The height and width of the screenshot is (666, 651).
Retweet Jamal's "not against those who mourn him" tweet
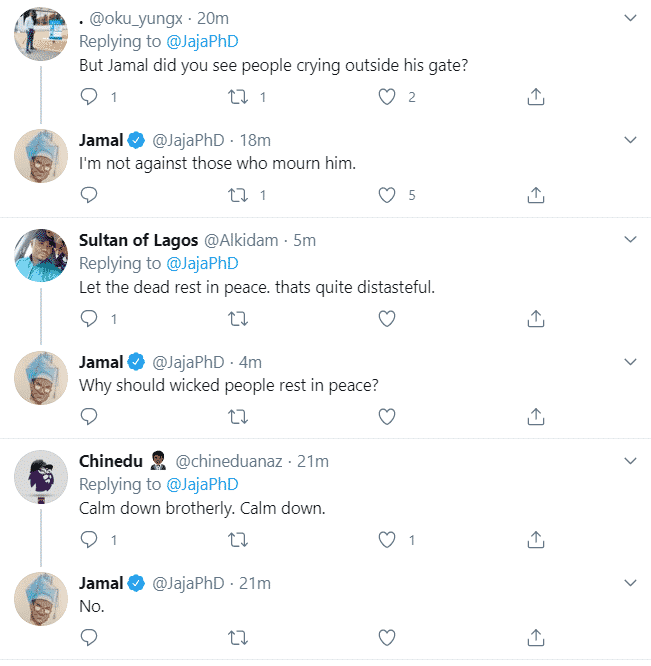click(239, 195)
